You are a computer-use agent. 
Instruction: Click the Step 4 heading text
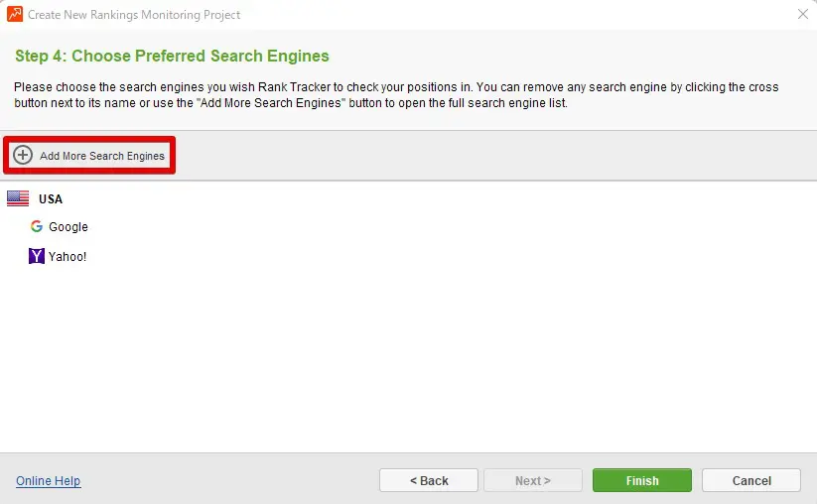(x=172, y=56)
